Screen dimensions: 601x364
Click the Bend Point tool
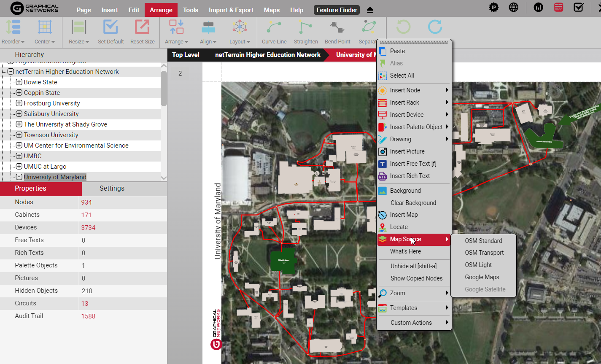click(x=337, y=28)
